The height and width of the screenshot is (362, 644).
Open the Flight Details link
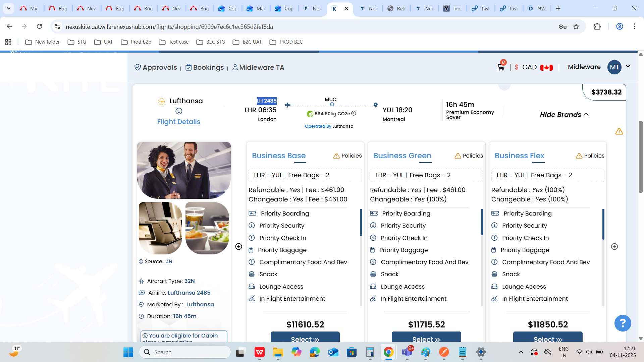(178, 122)
